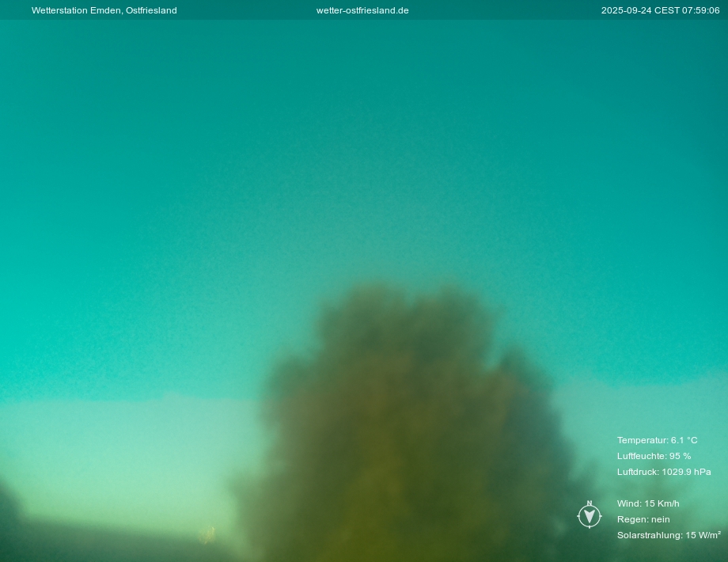Click the wind direction compass icon

(x=590, y=516)
